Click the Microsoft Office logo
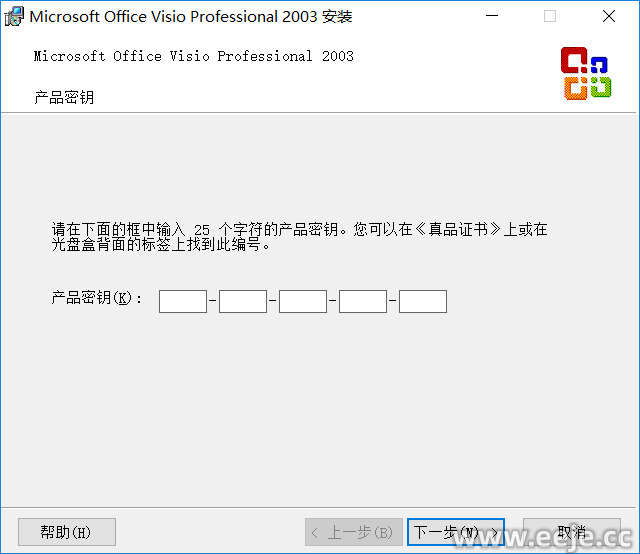Screen dimensions: 640x554 [585, 73]
